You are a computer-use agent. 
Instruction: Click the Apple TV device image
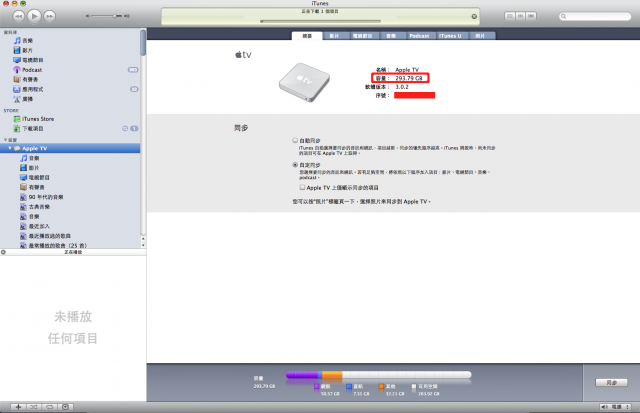tap(304, 82)
